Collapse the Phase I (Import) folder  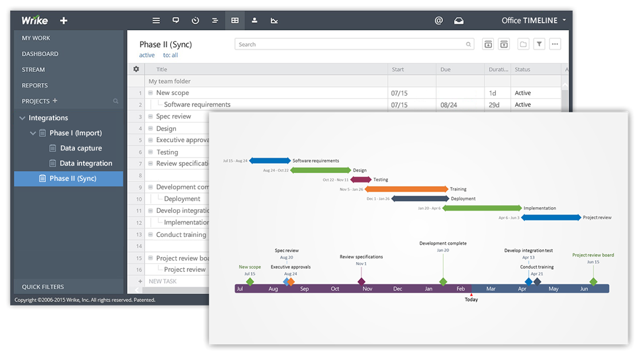33,133
